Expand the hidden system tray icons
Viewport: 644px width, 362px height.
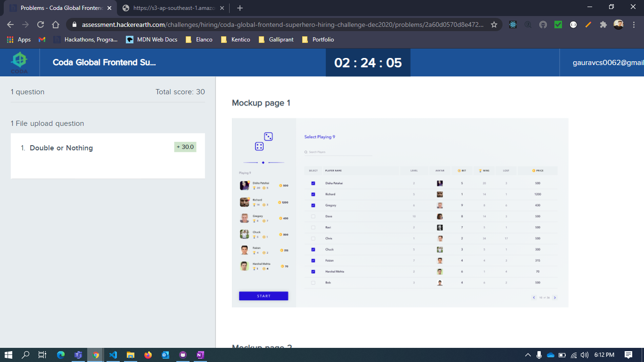click(527, 355)
